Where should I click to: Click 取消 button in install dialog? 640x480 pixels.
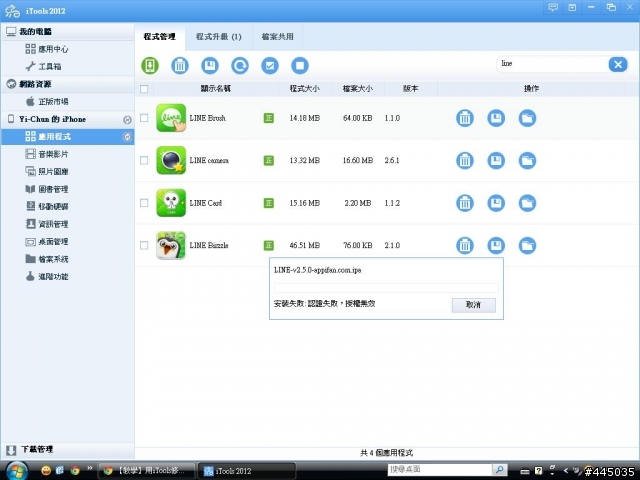(473, 305)
